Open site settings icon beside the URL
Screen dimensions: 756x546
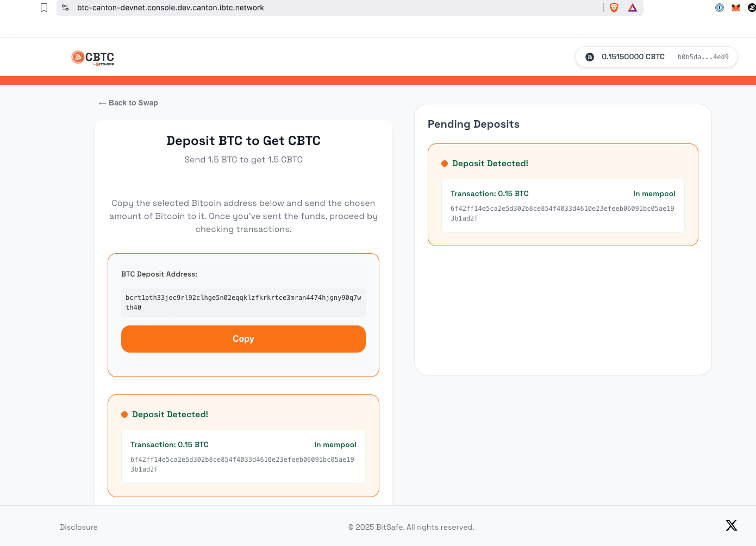pos(65,8)
